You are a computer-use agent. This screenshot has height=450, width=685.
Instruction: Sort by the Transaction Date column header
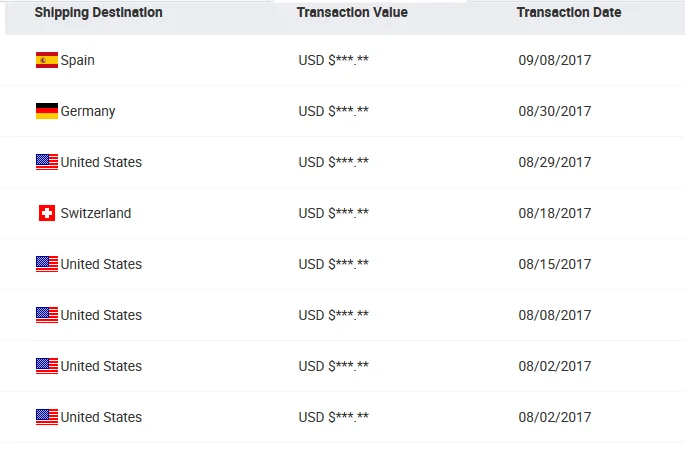point(568,13)
